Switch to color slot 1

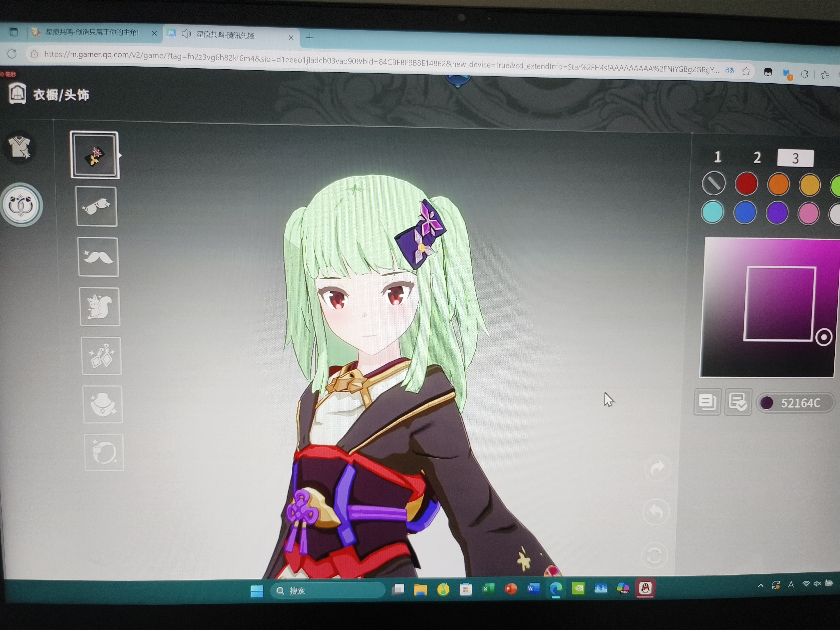tap(717, 157)
